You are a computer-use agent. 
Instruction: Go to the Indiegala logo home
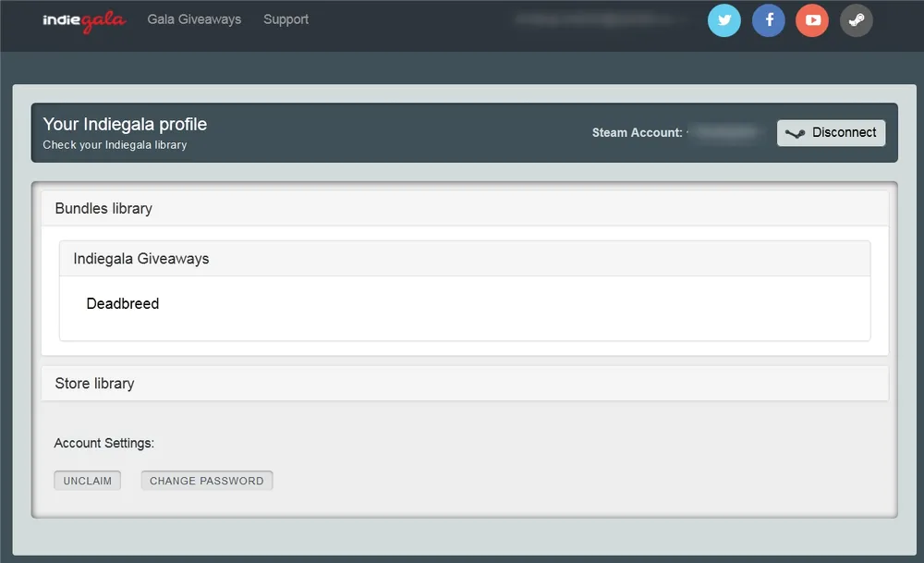click(84, 21)
